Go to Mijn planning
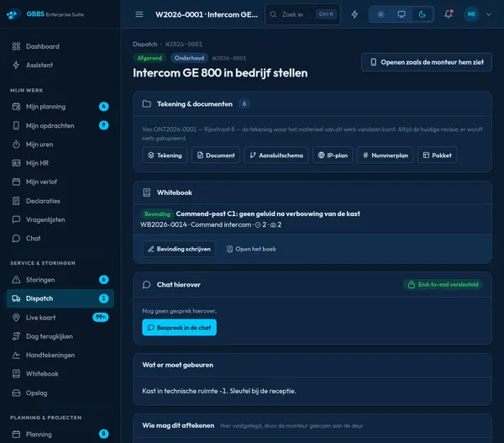The image size is (504, 443). tap(60, 107)
